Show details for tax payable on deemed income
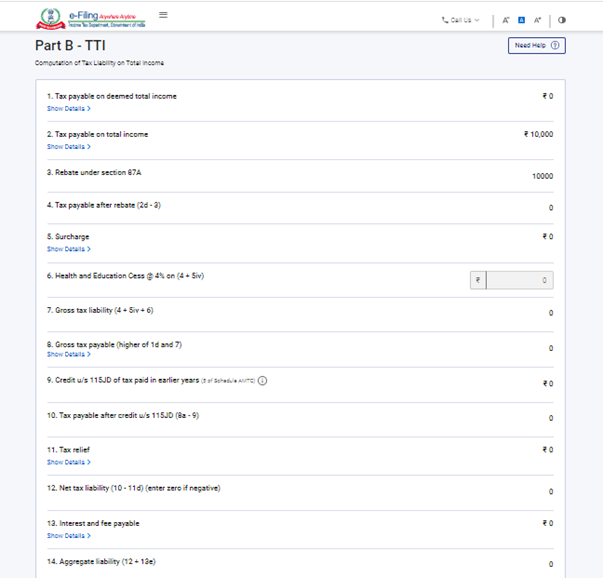The height and width of the screenshot is (578, 603). 69,108
